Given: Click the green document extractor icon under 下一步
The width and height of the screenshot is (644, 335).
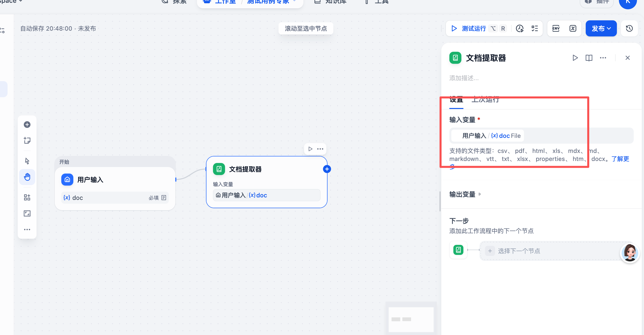Looking at the screenshot, I should [458, 250].
